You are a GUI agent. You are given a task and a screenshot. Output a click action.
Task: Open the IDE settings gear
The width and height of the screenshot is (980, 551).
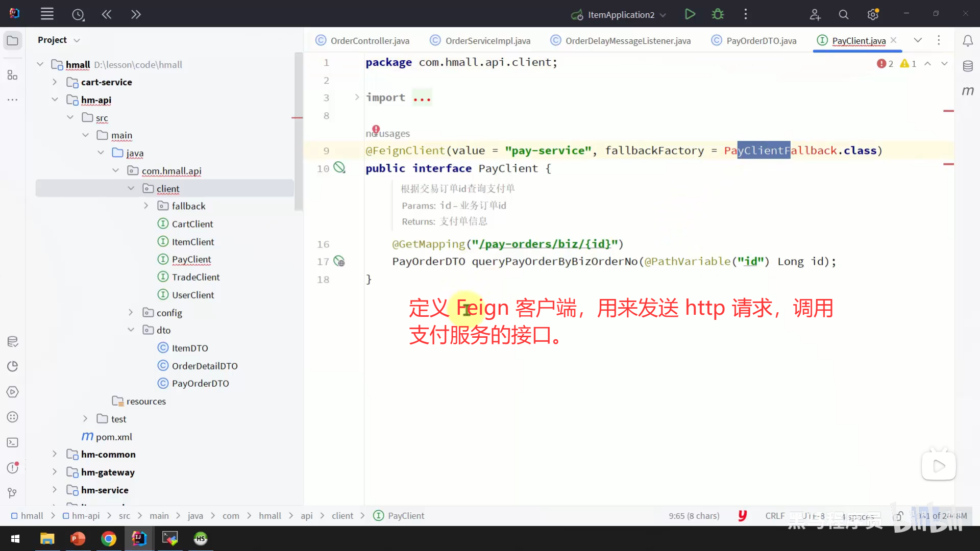(873, 15)
